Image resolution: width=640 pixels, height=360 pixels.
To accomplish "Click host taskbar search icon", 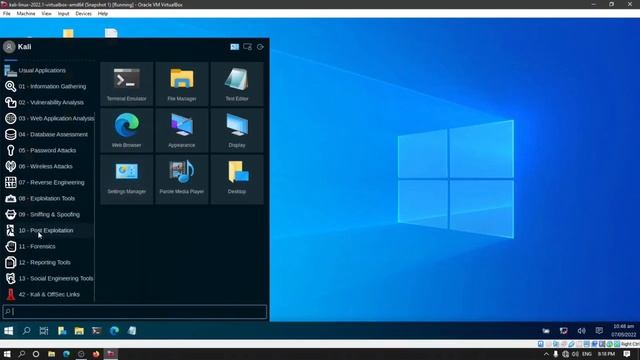I will [22, 354].
